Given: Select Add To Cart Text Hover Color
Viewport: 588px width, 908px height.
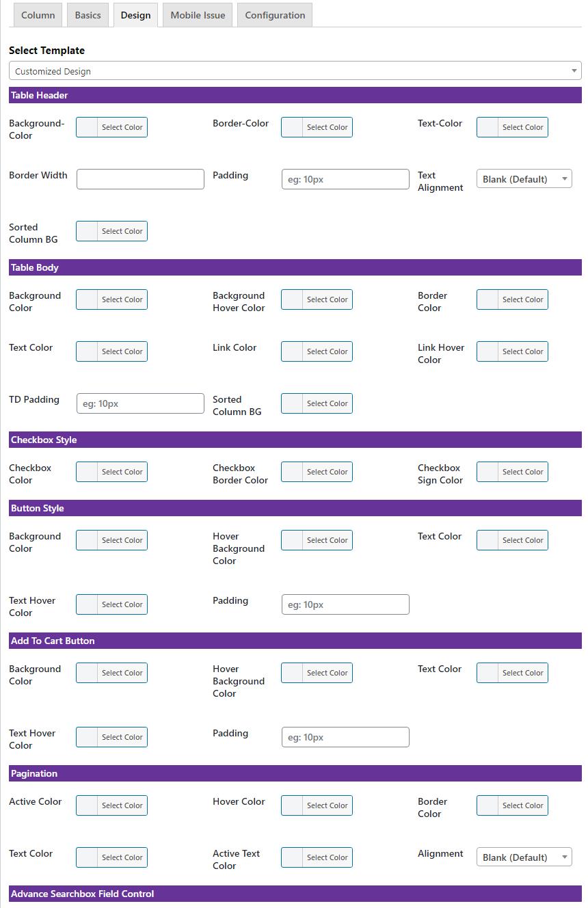Looking at the screenshot, I should [111, 737].
